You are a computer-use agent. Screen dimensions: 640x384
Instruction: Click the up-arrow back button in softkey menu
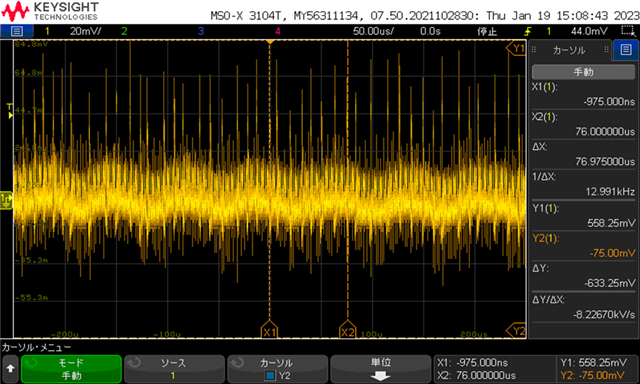(10, 368)
